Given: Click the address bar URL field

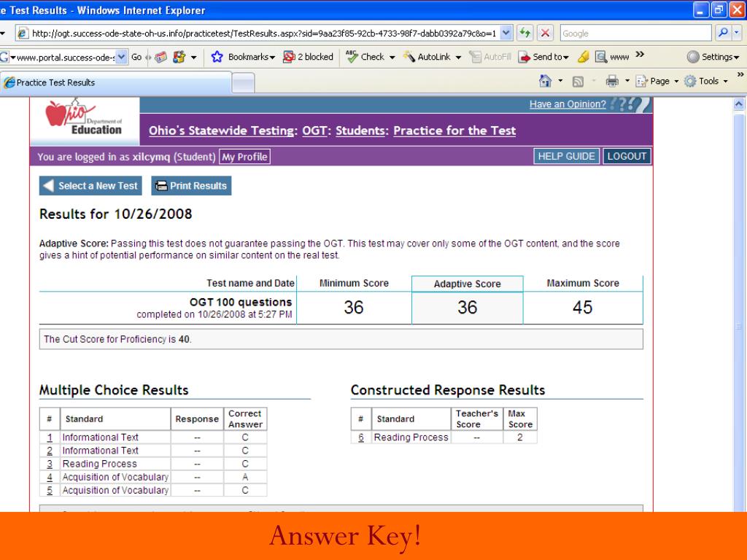Looking at the screenshot, I should tap(264, 34).
